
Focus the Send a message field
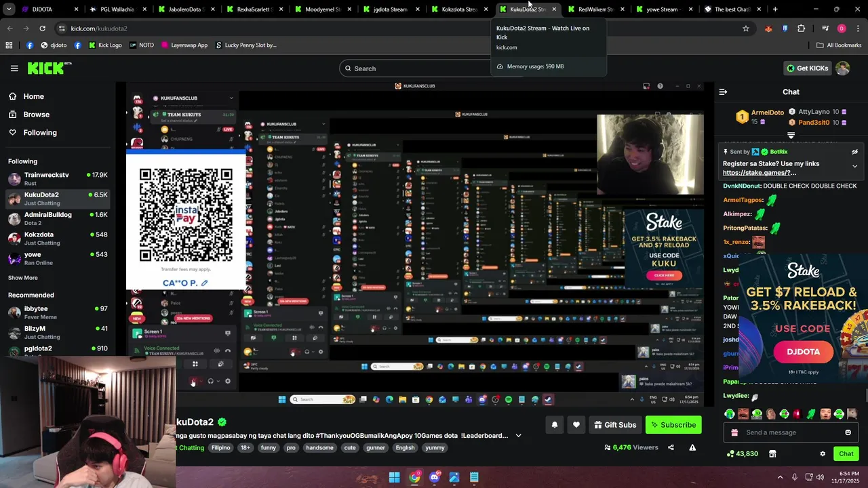(x=791, y=432)
